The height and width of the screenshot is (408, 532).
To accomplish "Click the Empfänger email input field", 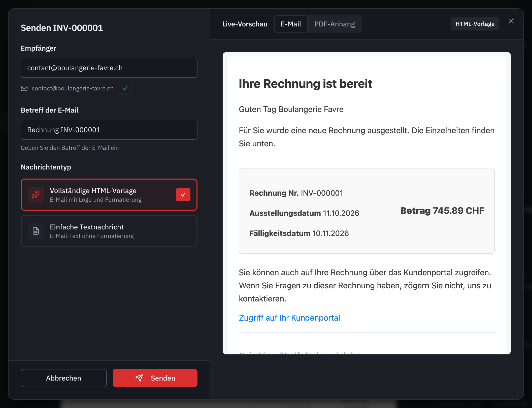I will pos(109,68).
